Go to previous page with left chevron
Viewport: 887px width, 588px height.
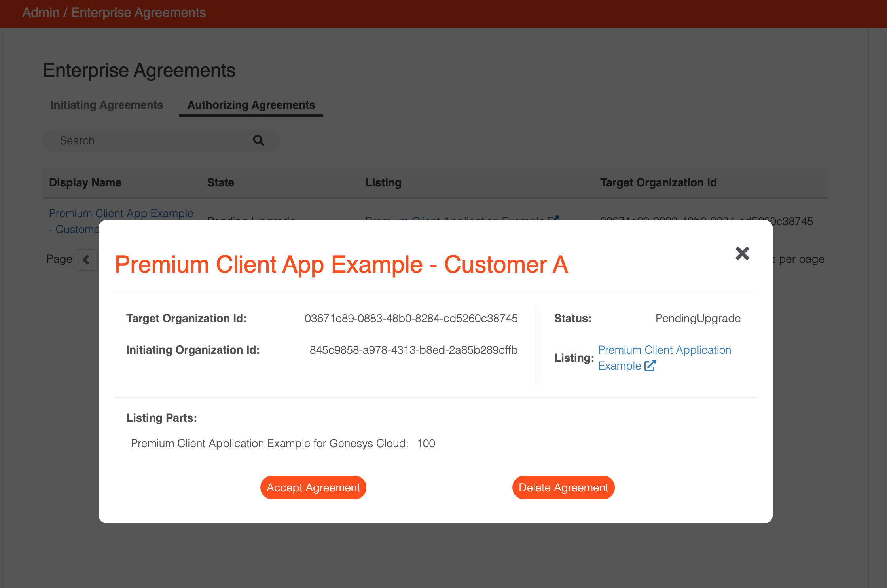click(86, 260)
